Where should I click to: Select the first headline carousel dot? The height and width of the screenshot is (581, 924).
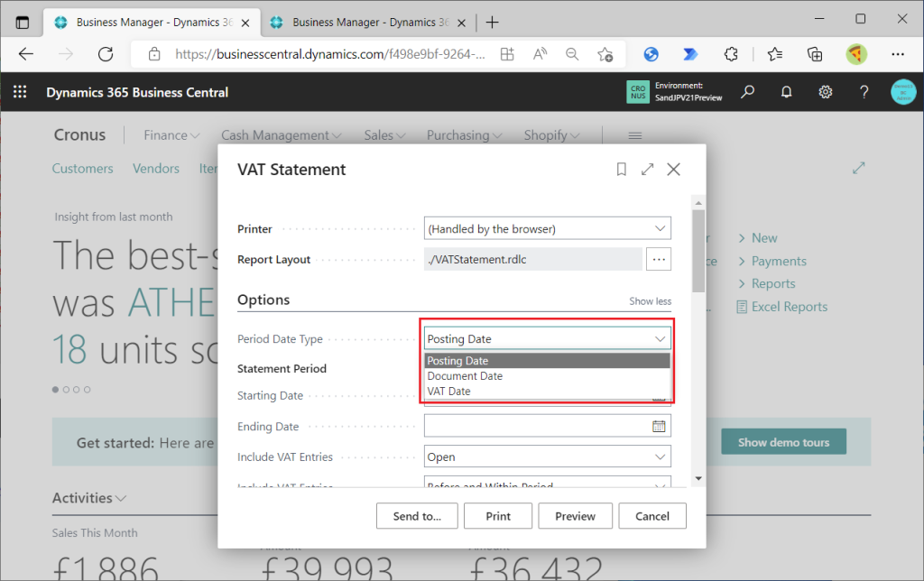point(55,390)
